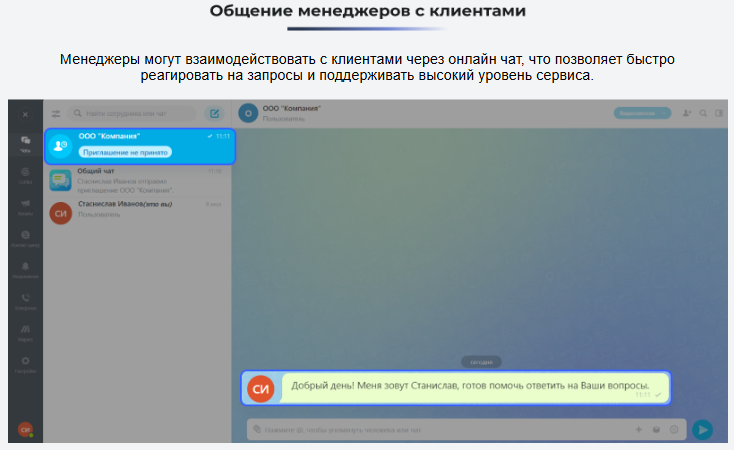
Task: Open chat list filter settings icon
Action: tap(56, 114)
